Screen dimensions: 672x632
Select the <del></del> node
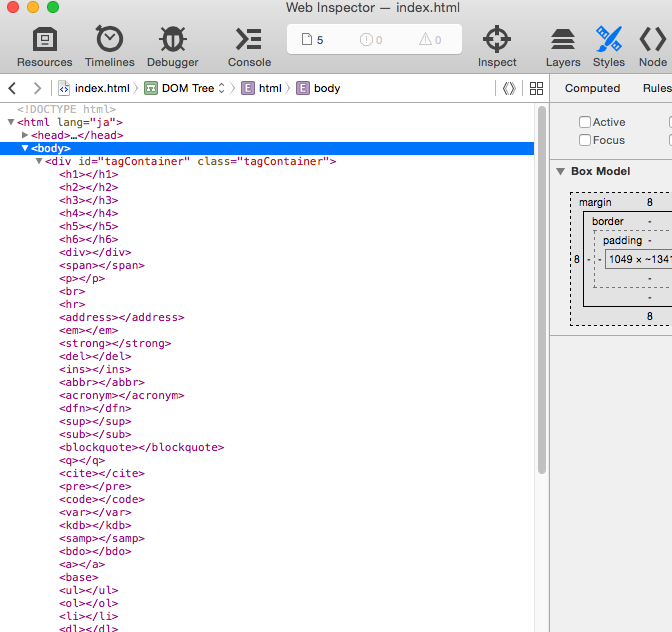click(x=95, y=356)
